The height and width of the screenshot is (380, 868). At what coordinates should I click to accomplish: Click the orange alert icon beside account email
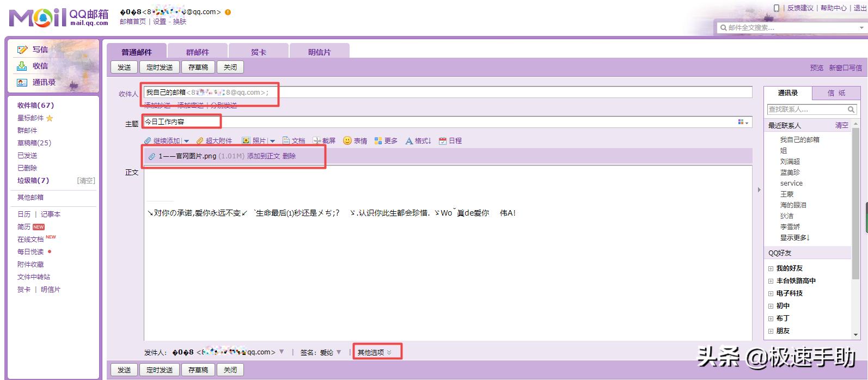click(228, 12)
